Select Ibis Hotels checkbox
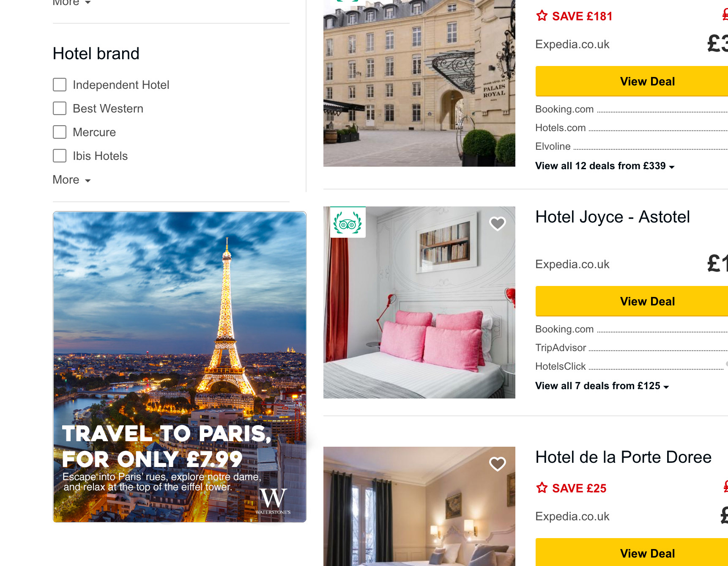 coord(60,156)
